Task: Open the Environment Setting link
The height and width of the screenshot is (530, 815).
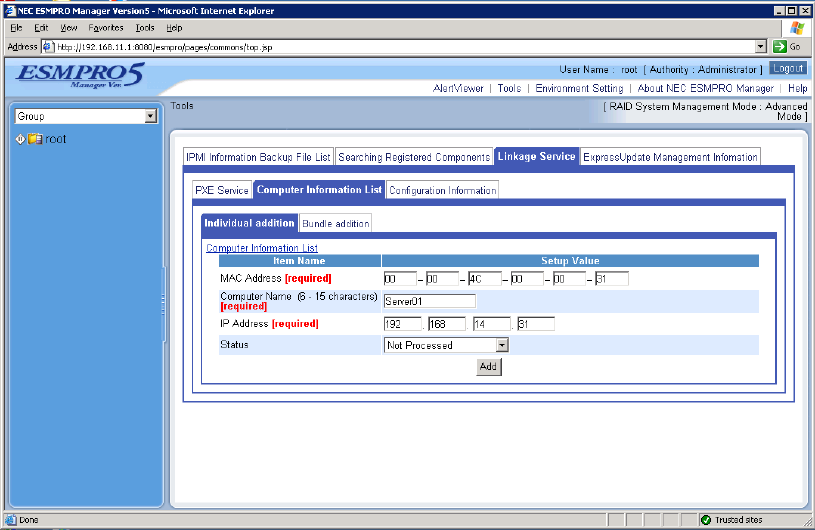Action: coord(579,88)
